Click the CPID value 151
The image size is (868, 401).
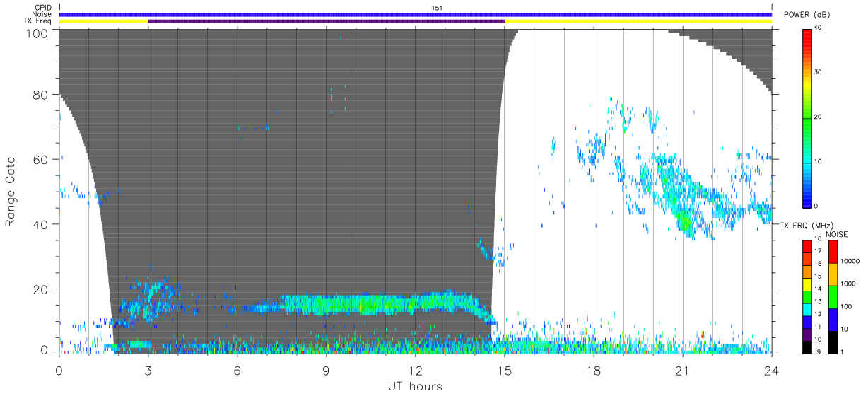pos(438,8)
